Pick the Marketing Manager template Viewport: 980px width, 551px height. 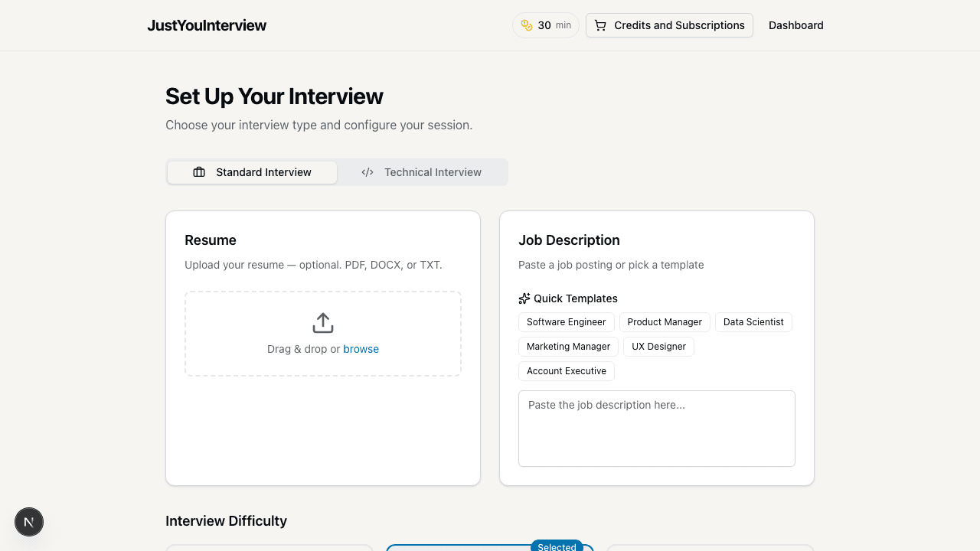[568, 347]
